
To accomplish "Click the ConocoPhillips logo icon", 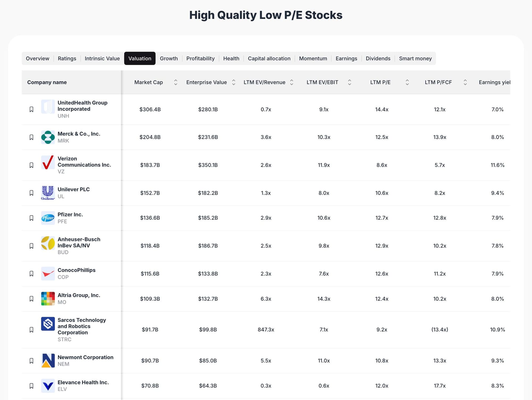I will (48, 274).
